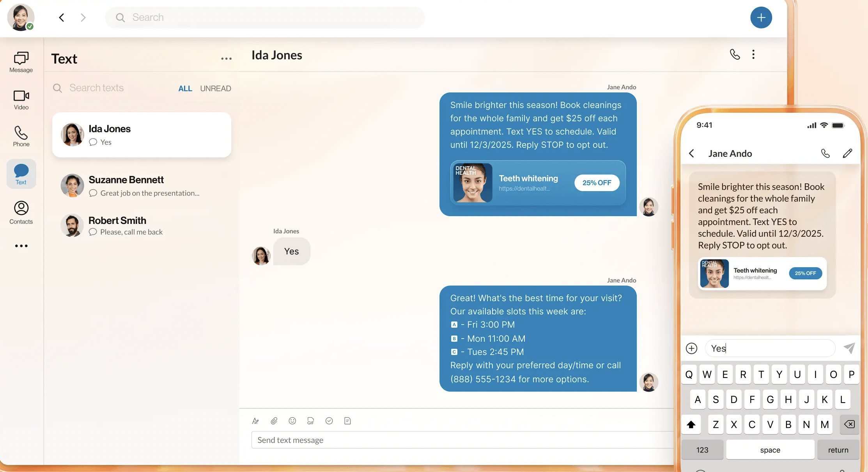Tap the send arrow on phone
The image size is (868, 472).
coord(849,348)
